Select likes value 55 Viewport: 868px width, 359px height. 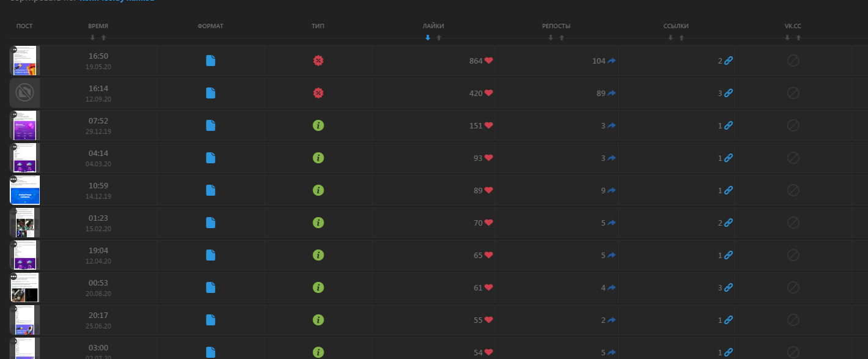pos(478,320)
